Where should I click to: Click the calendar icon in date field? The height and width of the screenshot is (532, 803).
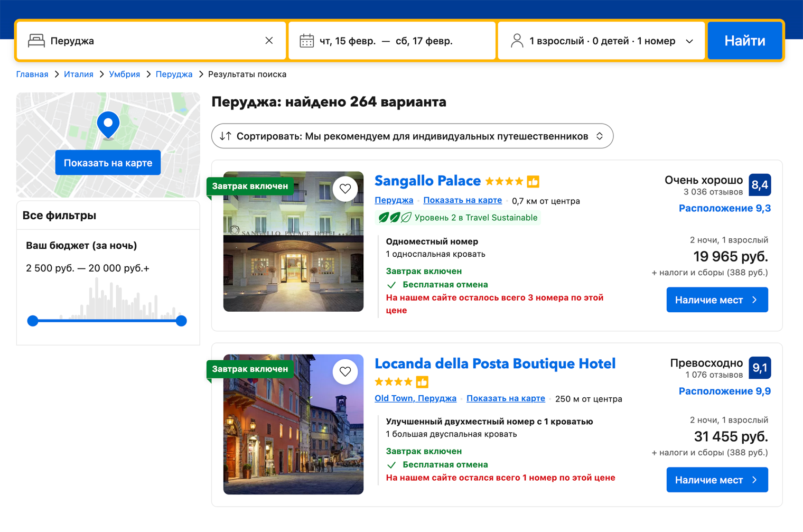click(307, 41)
